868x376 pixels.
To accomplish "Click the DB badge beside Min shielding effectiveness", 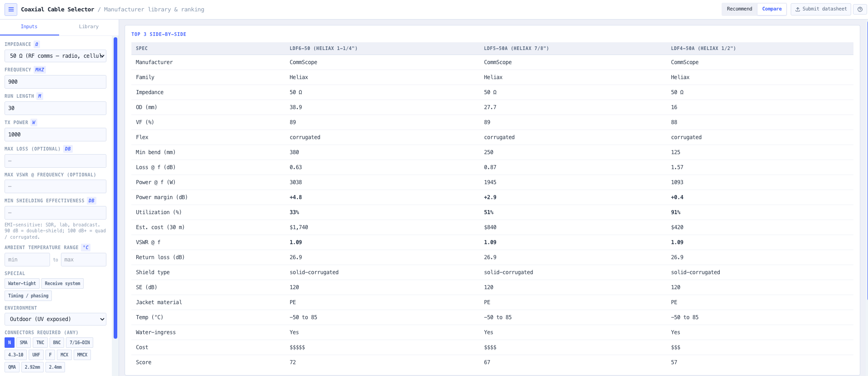I will tap(91, 201).
